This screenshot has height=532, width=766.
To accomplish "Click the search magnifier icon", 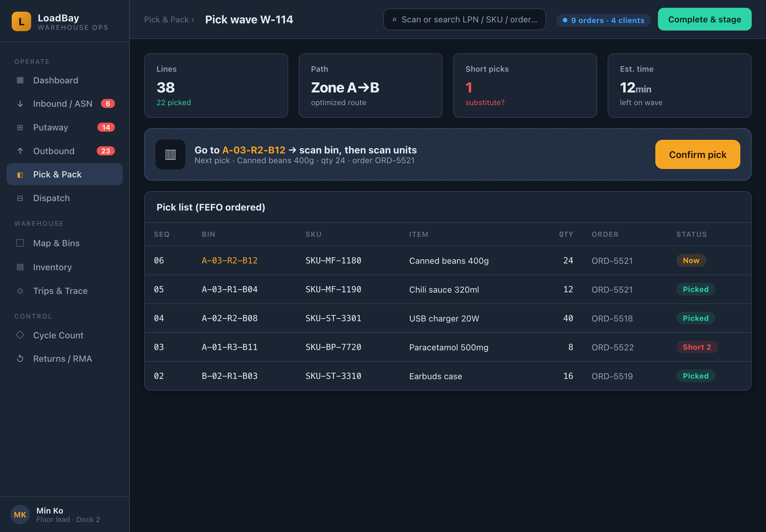I will click(x=394, y=20).
